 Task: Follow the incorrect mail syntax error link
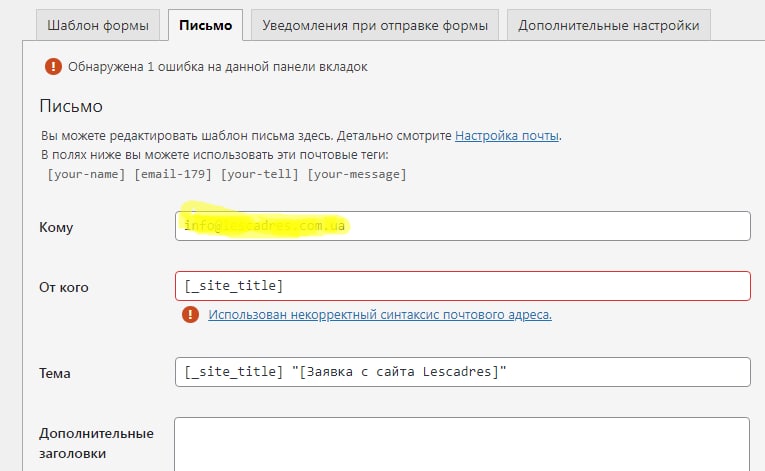(x=380, y=315)
